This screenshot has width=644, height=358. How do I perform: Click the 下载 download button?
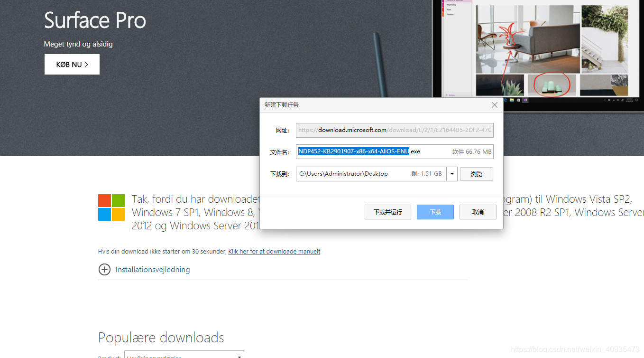(435, 212)
